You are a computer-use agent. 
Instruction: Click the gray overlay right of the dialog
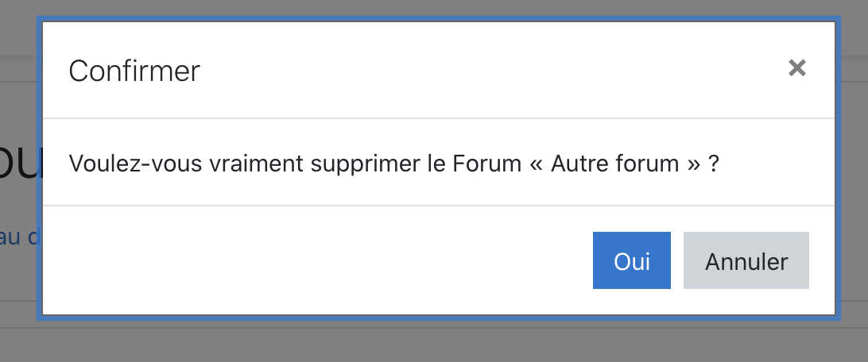[854, 181]
